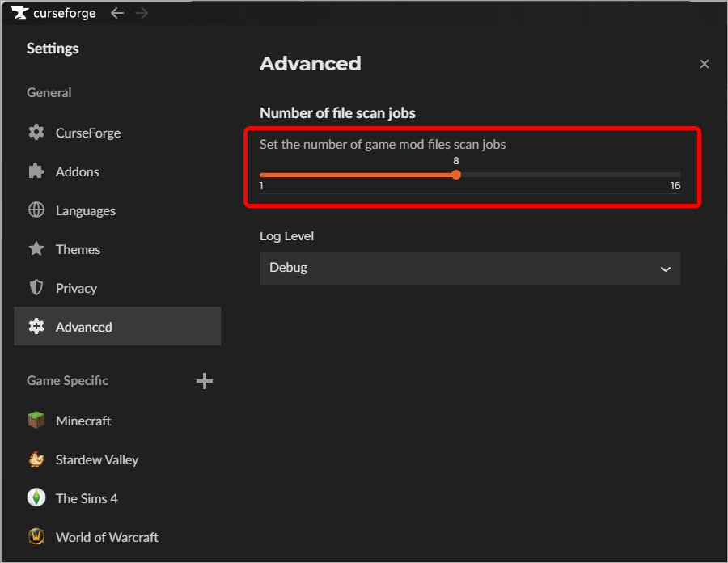Viewport: 728px width, 563px height.
Task: Open World of Warcraft game settings
Action: 117,537
